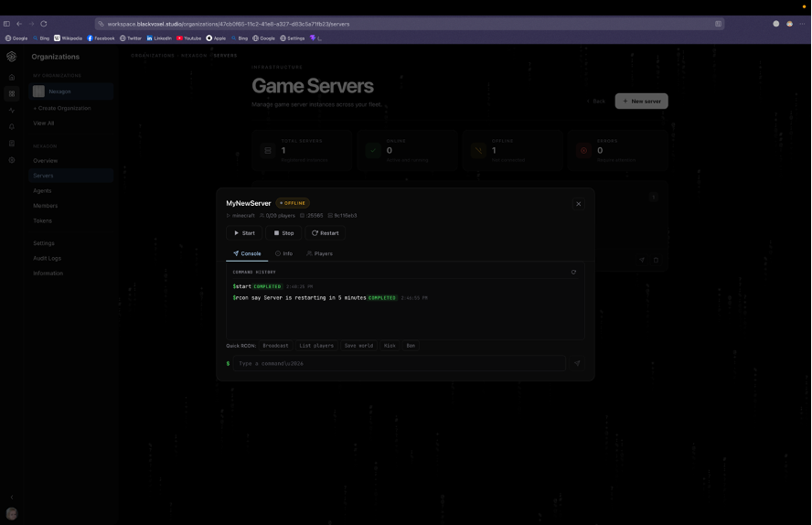Open the settings gear in the rail
This screenshot has height=525, width=812.
click(11, 160)
